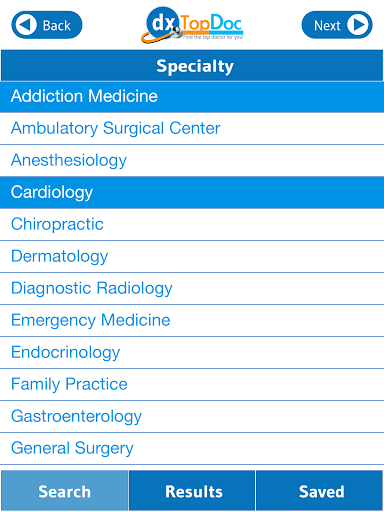Select Diagnostic Radiology specialty
Screen dimensions: 384x512
pyautogui.click(x=192, y=288)
